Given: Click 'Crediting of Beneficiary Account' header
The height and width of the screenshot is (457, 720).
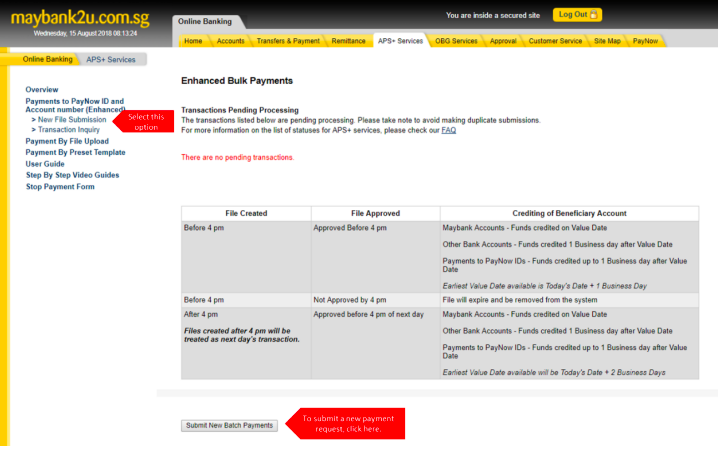Looking at the screenshot, I should pyautogui.click(x=569, y=213).
